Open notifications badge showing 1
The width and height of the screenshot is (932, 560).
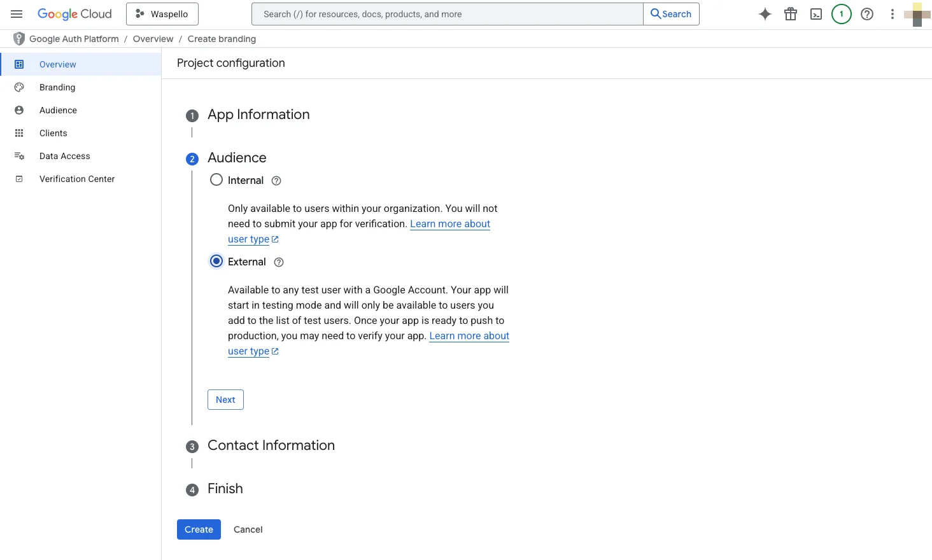tap(842, 14)
